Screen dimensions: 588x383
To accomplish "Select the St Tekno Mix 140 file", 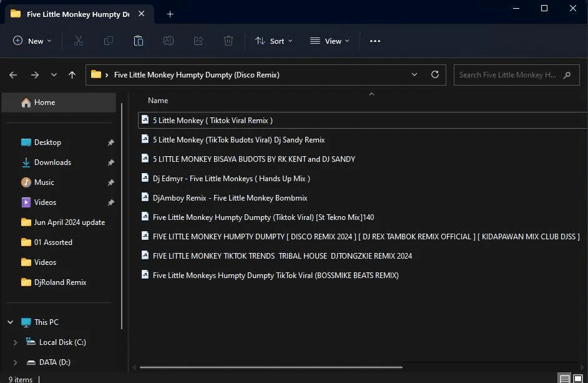I will 263,217.
